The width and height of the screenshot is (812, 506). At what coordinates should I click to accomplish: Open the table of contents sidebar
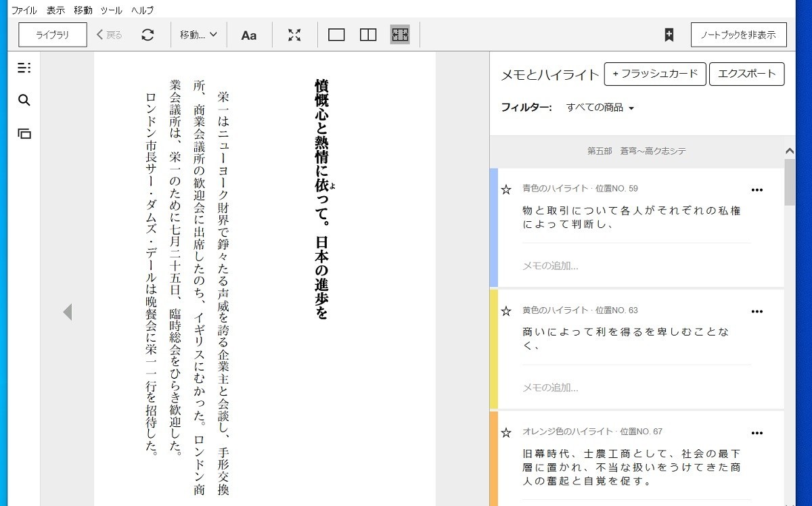tap(24, 68)
